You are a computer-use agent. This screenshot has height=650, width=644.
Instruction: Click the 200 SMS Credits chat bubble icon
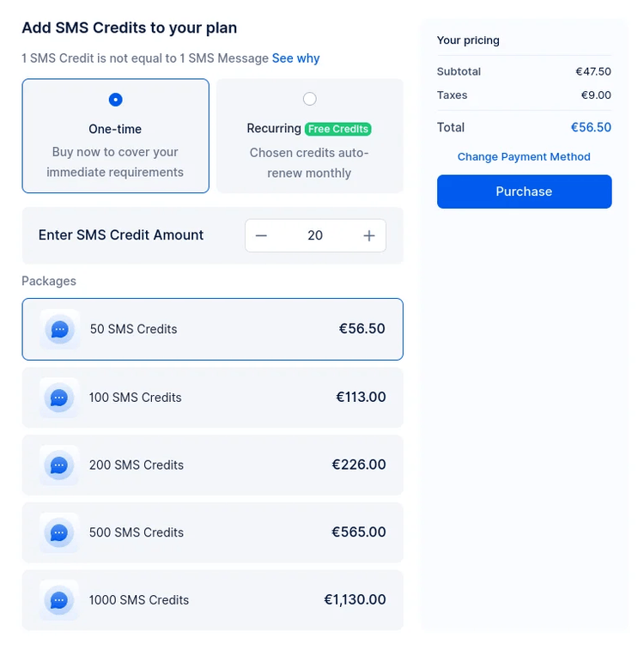pyautogui.click(x=59, y=465)
